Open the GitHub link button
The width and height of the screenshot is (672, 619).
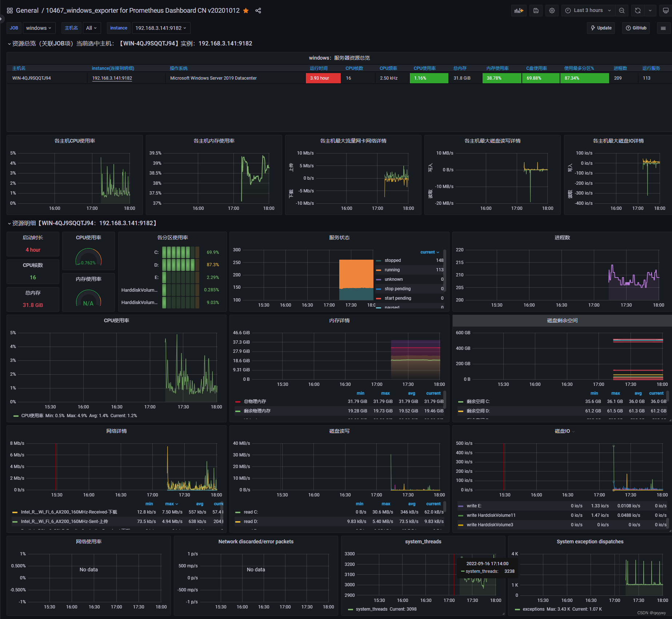click(636, 28)
